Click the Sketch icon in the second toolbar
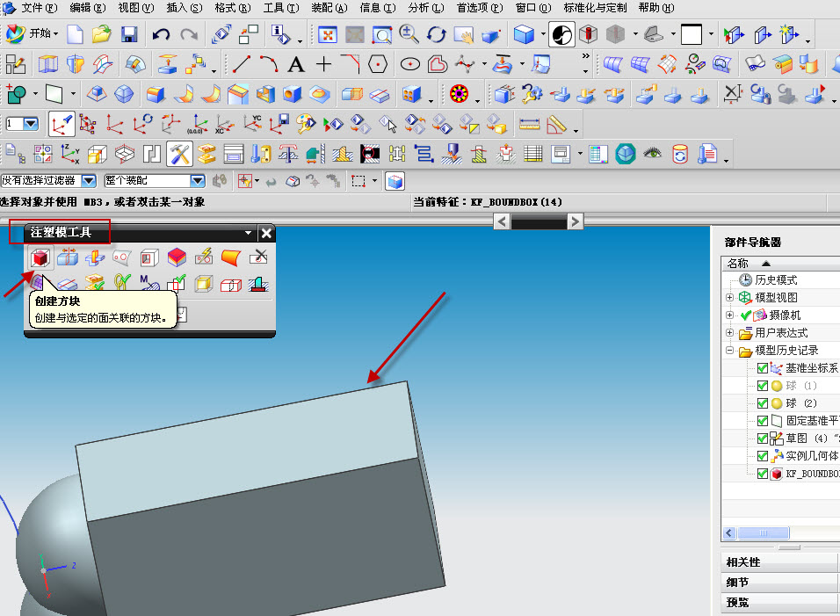840x616 pixels. (16, 65)
